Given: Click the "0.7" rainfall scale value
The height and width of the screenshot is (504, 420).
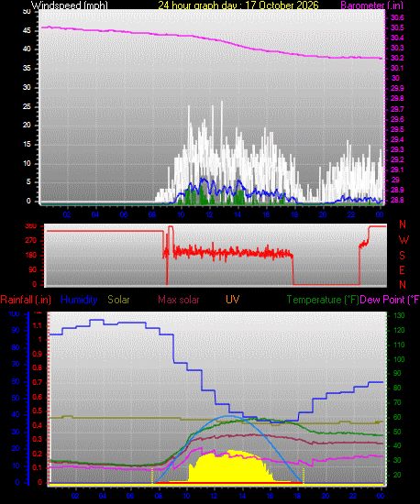Looking at the screenshot, I should pyautogui.click(x=38, y=382).
